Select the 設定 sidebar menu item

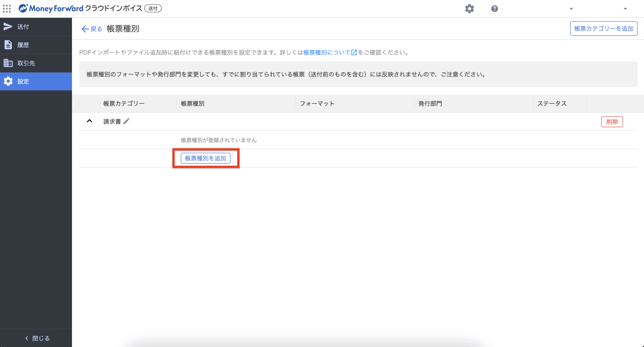tap(36, 81)
